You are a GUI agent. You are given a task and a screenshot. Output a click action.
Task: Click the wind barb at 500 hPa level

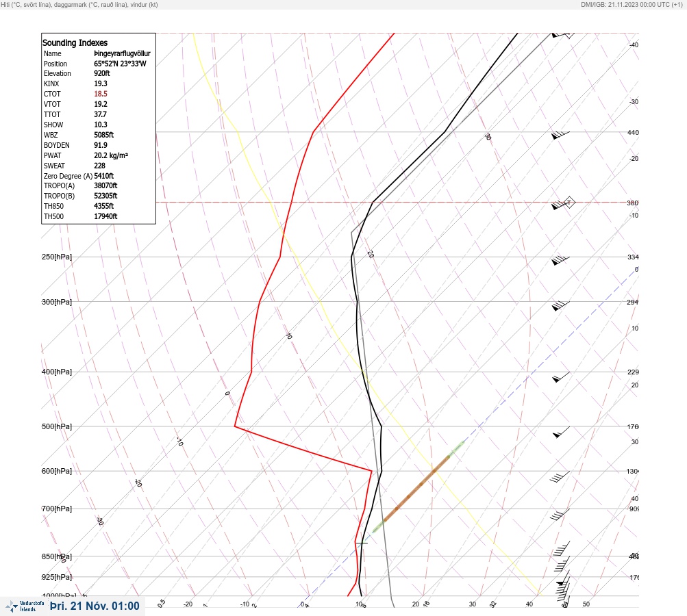[561, 432]
